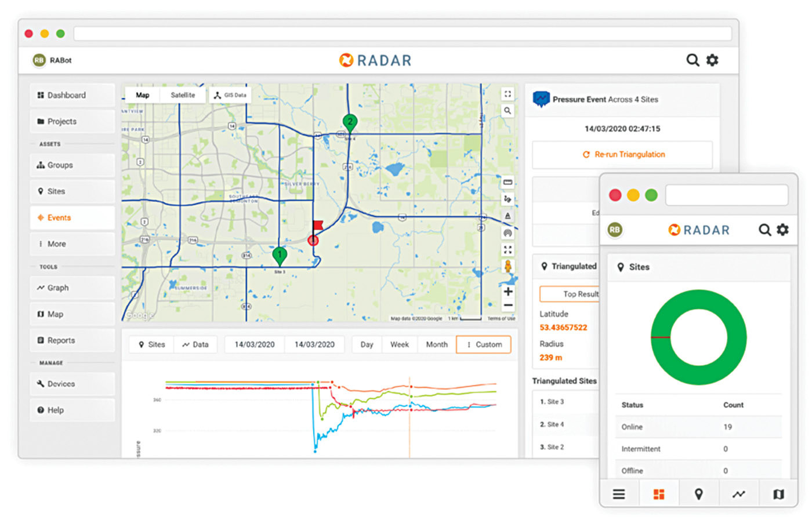The height and width of the screenshot is (527, 812).
Task: Zoom in on the map with plus
Action: (508, 292)
